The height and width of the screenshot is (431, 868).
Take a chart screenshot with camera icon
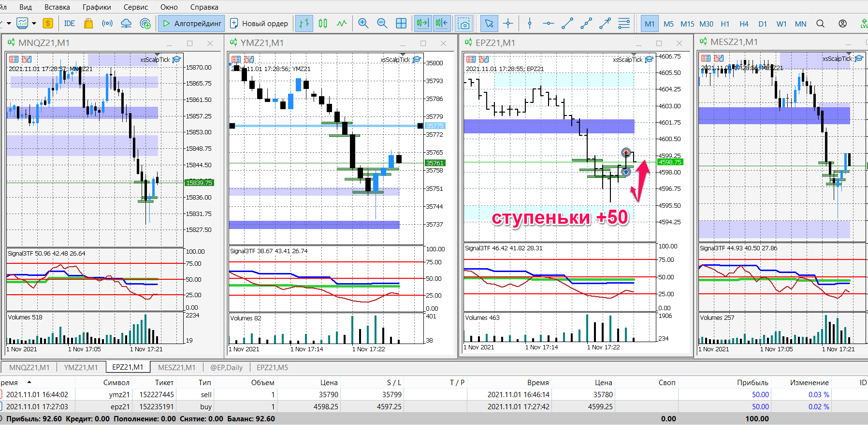coord(464,23)
